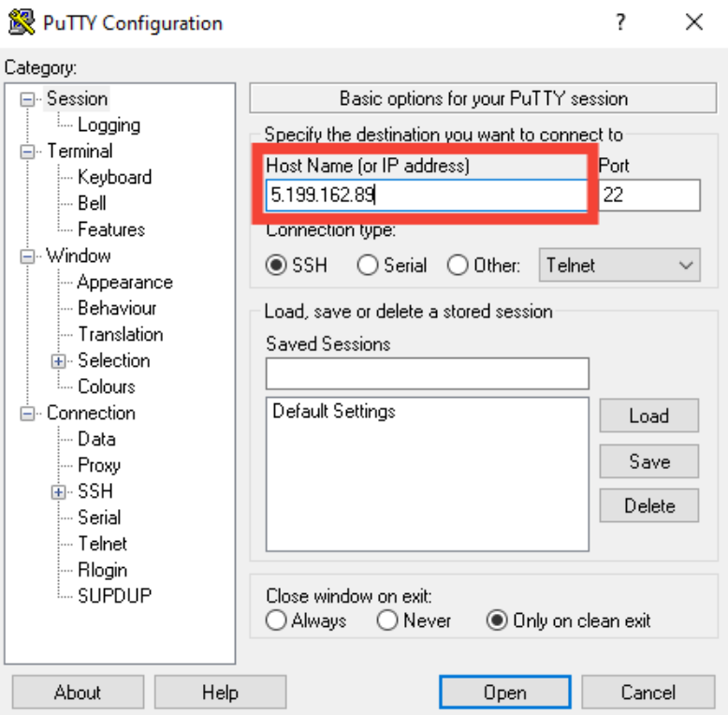The image size is (728, 715).
Task: Set close window on exit to Never
Action: [x=387, y=620]
